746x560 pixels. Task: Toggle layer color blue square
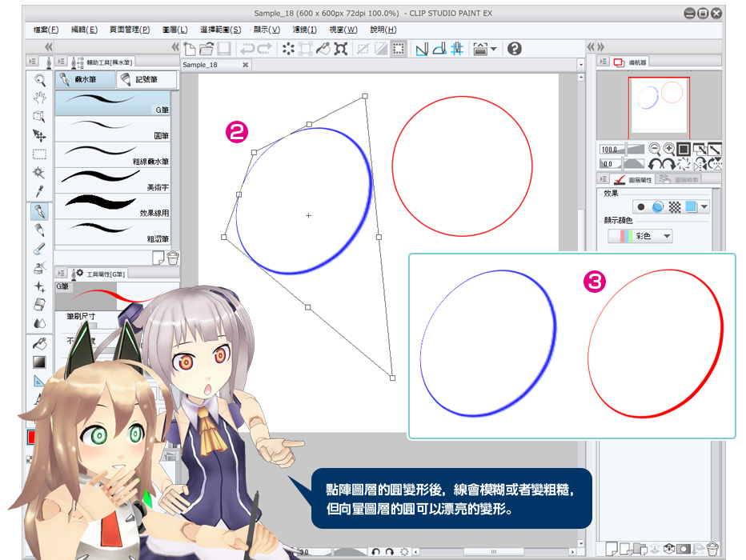click(692, 206)
